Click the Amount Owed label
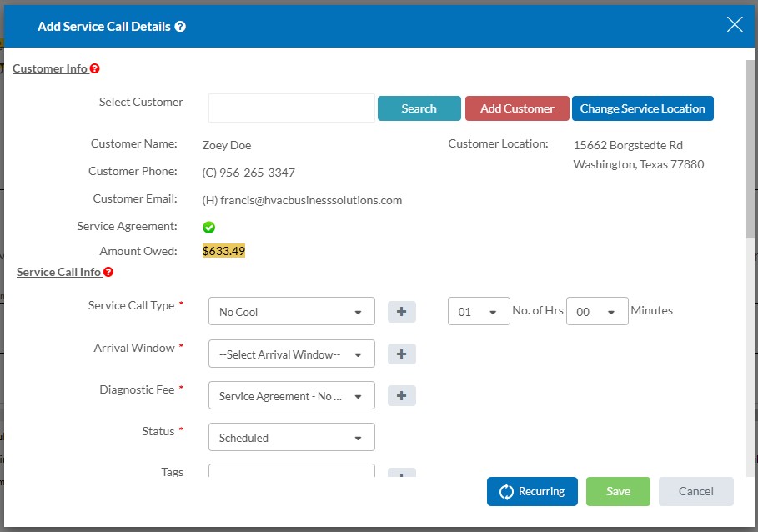 coord(138,251)
